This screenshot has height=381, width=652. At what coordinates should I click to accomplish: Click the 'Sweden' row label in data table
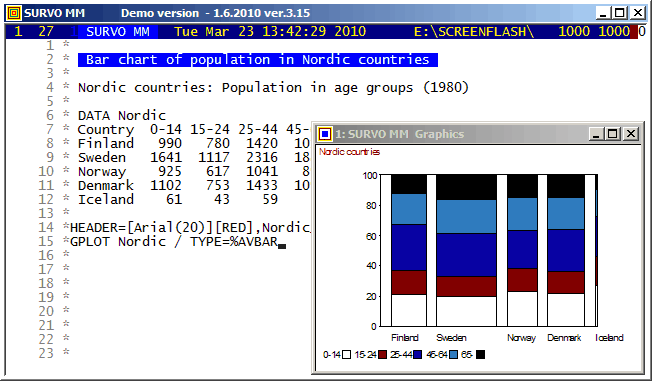point(102,157)
